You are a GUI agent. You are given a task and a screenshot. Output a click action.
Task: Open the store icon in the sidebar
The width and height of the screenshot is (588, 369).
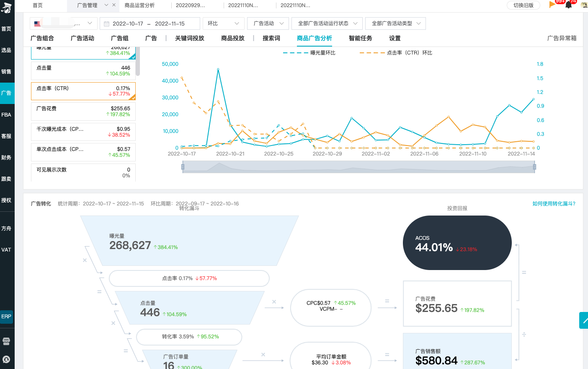click(6, 341)
